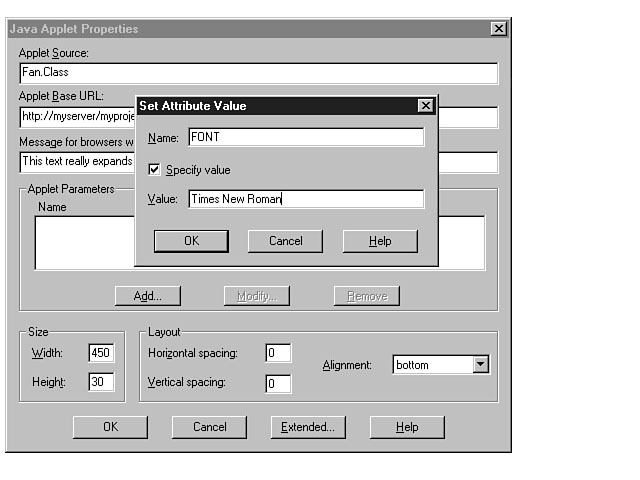This screenshot has height=480, width=640.
Task: Close the Set Attribute Value dialog
Action: tap(425, 106)
